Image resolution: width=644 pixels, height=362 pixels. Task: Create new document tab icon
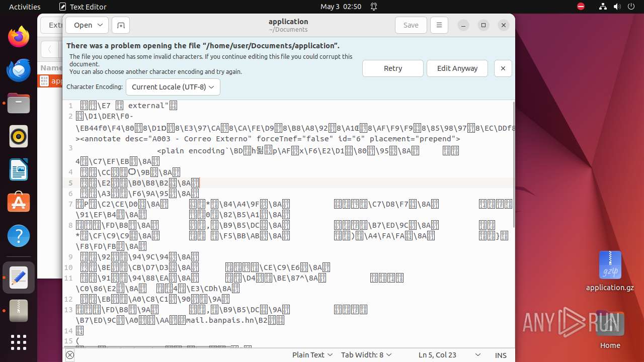point(121,25)
